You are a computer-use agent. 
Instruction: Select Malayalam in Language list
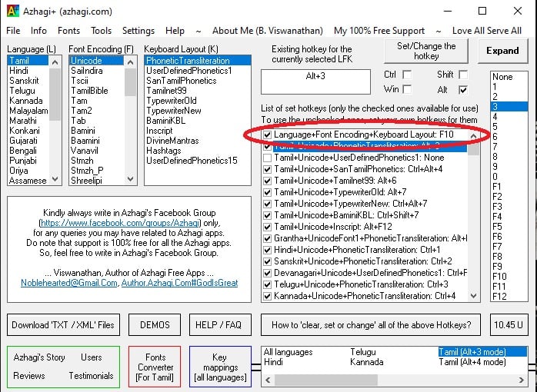click(x=28, y=111)
